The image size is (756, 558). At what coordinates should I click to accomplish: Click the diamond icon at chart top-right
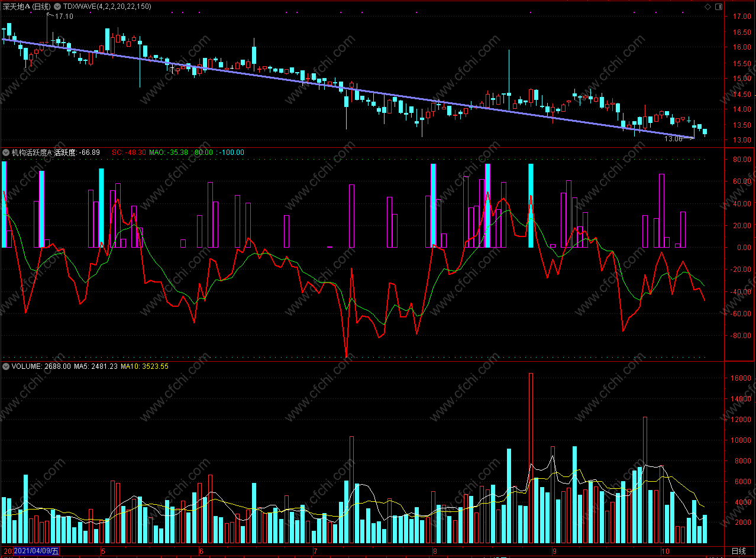[x=708, y=7]
